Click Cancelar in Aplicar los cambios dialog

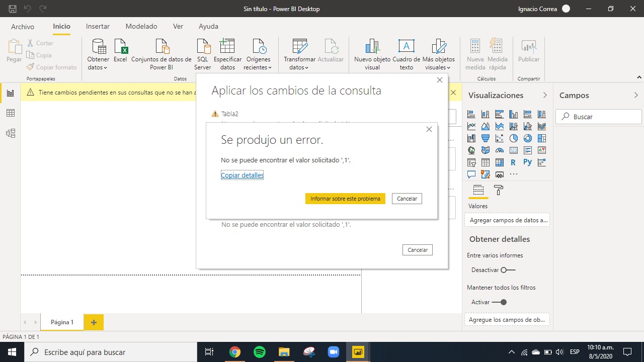tap(418, 250)
